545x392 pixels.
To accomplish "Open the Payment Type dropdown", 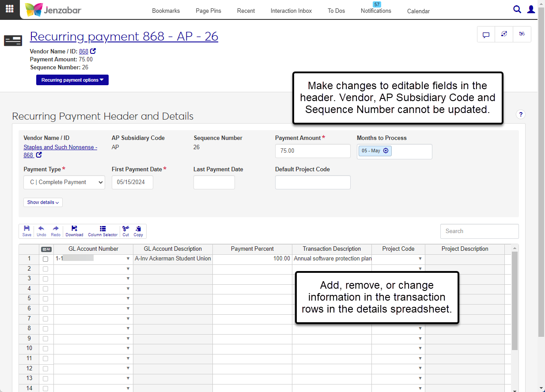I will 64,182.
